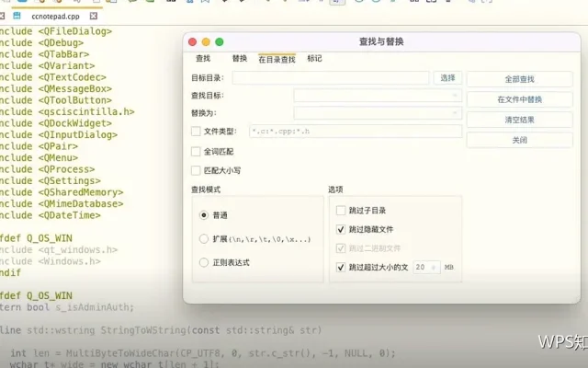The height and width of the screenshot is (368, 588).
Task: Click the <QProcess> include line
Action: pyautogui.click(x=47, y=169)
